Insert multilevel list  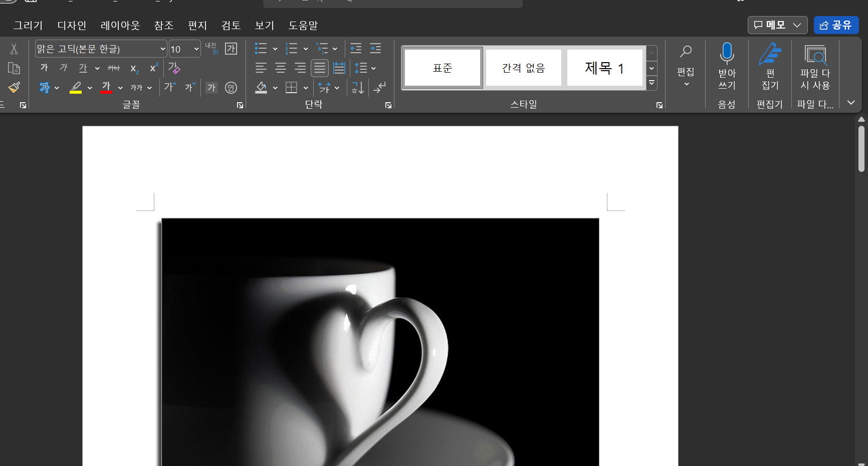pos(322,49)
